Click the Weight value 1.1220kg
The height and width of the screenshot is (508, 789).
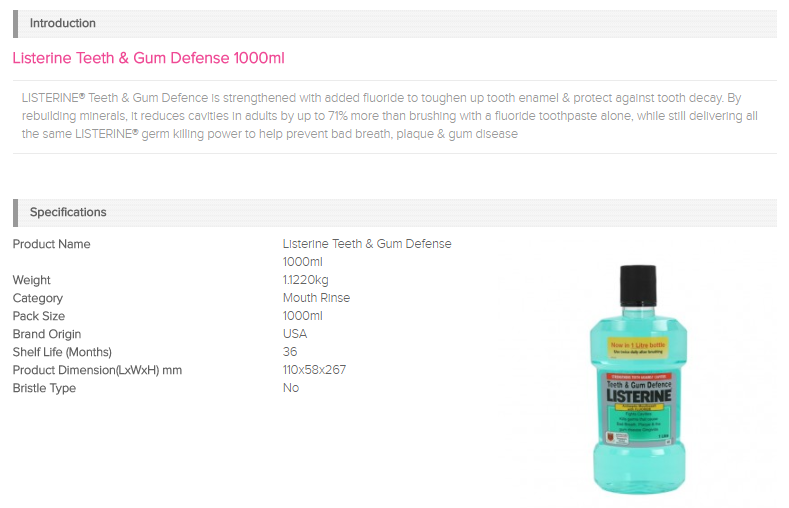pyautogui.click(x=305, y=280)
